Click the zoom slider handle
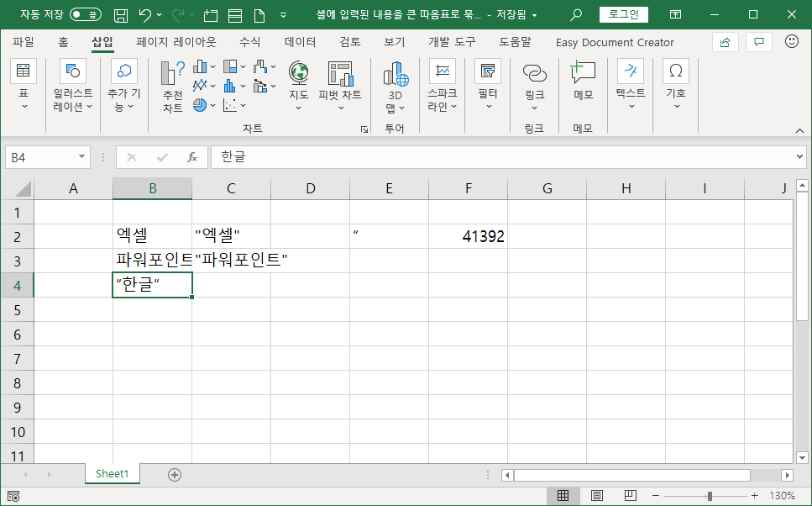Viewport: 812px width, 506px height. point(710,496)
